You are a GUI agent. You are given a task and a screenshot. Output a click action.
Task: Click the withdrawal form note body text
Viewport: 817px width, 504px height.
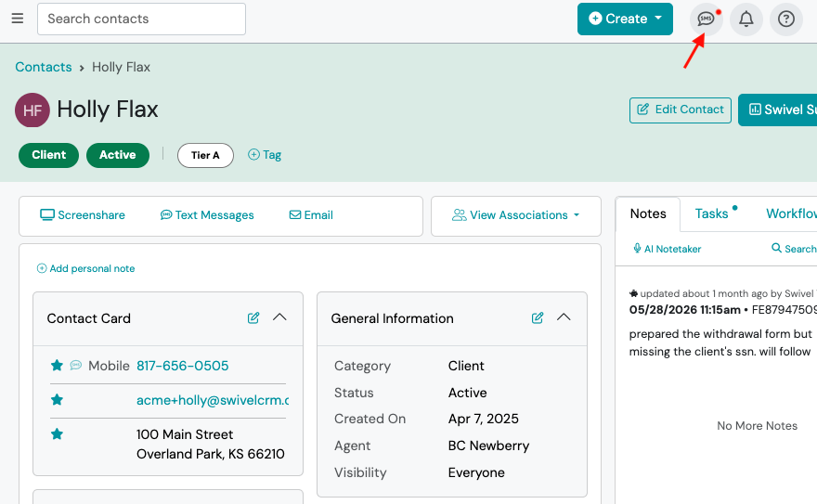[x=720, y=342]
